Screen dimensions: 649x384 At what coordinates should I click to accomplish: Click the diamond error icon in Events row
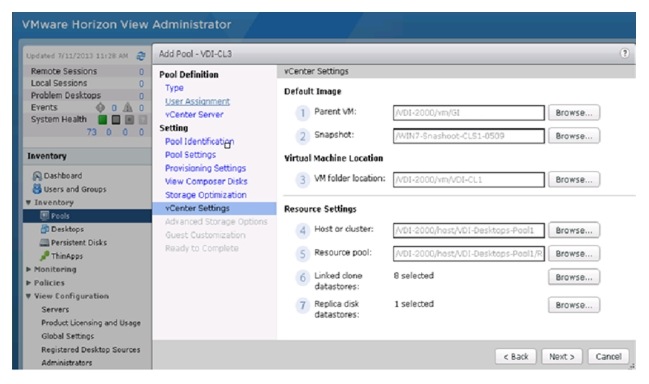point(101,108)
